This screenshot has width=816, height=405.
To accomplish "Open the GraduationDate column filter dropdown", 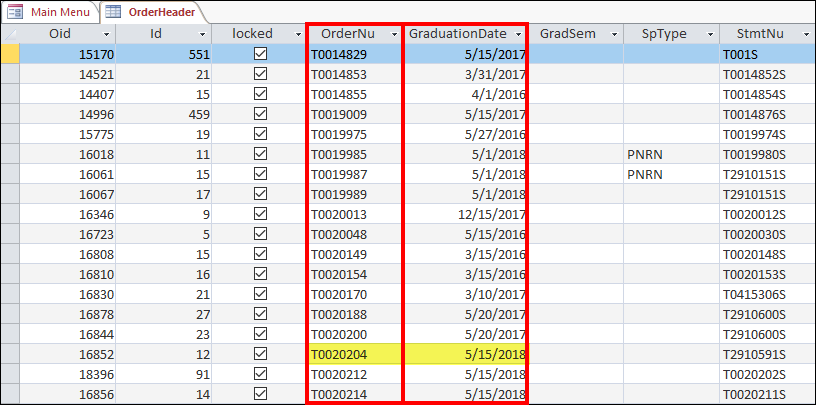I will [519, 34].
